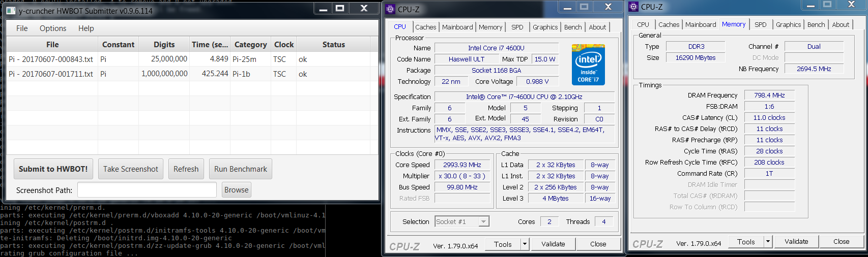Click the CAS# Latency value 11.0 clocks
Screen dimensions: 868x257
769,118
